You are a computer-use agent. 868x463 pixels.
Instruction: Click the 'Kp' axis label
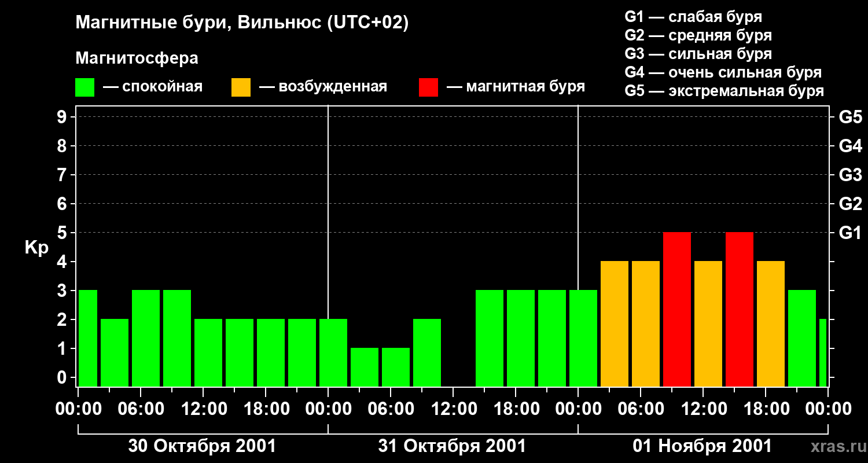pyautogui.click(x=36, y=248)
